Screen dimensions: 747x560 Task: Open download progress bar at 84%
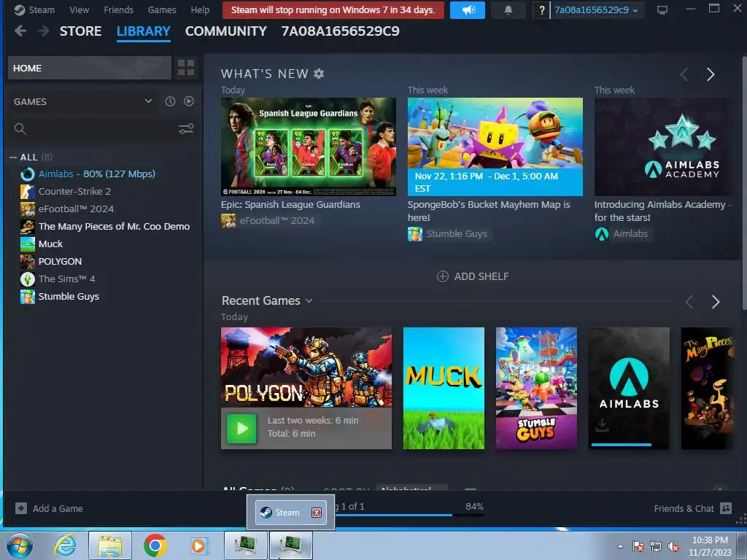pyautogui.click(x=409, y=514)
